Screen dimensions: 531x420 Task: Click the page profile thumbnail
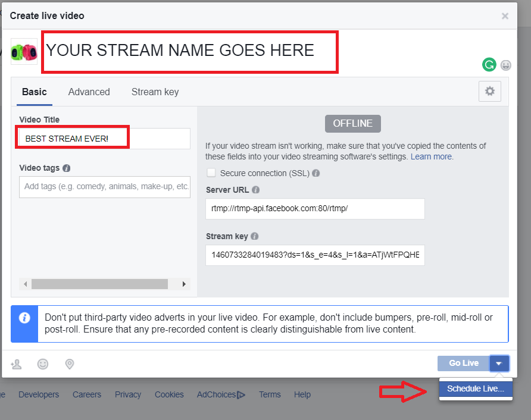[x=24, y=51]
